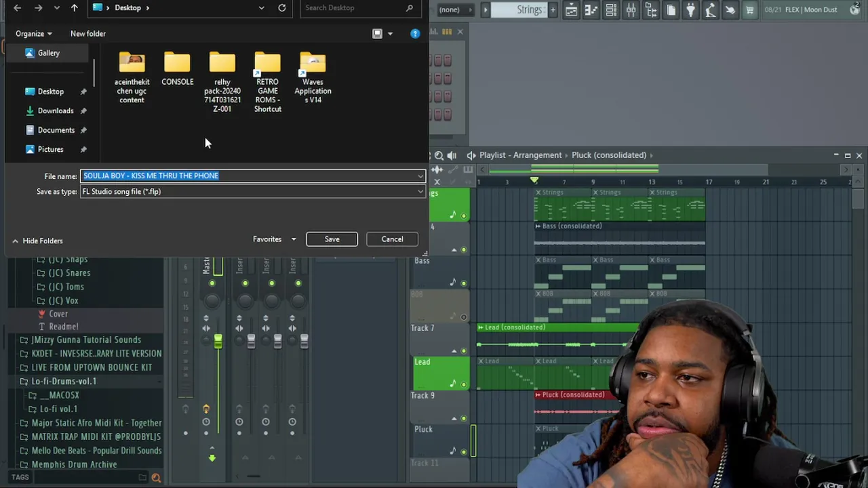This screenshot has height=488, width=868.
Task: Open the plugin picker (plug icon)
Action: [690, 9]
